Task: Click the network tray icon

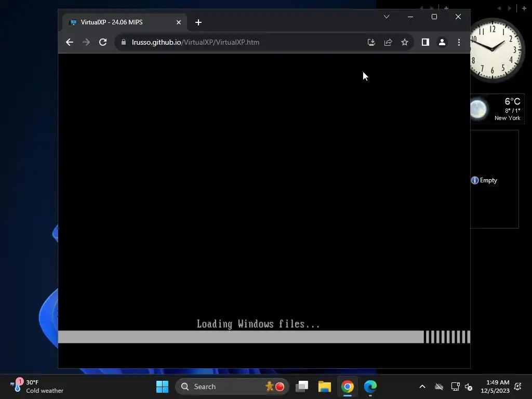Action: pos(455,387)
